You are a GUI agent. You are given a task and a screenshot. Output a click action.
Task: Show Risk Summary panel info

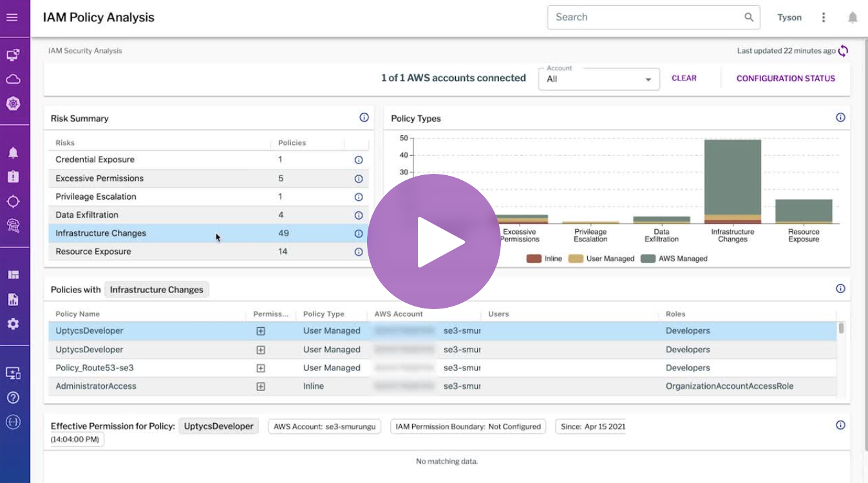coord(364,117)
